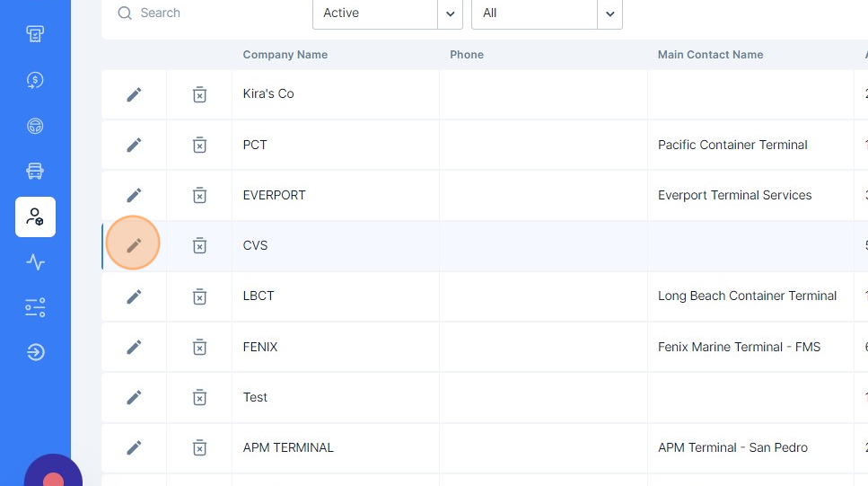
Task: Edit the Test company row
Action: (134, 397)
